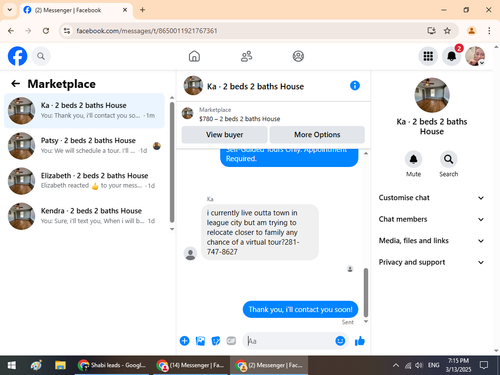This screenshot has width=500, height=375.
Task: Open File Explorer from taskbar
Action: tap(60, 365)
